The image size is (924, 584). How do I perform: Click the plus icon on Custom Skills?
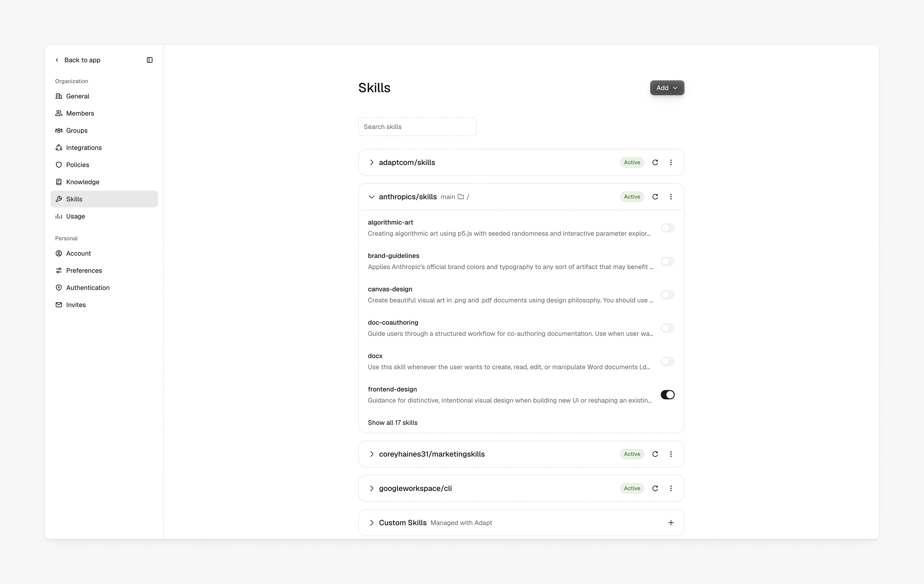tap(671, 523)
